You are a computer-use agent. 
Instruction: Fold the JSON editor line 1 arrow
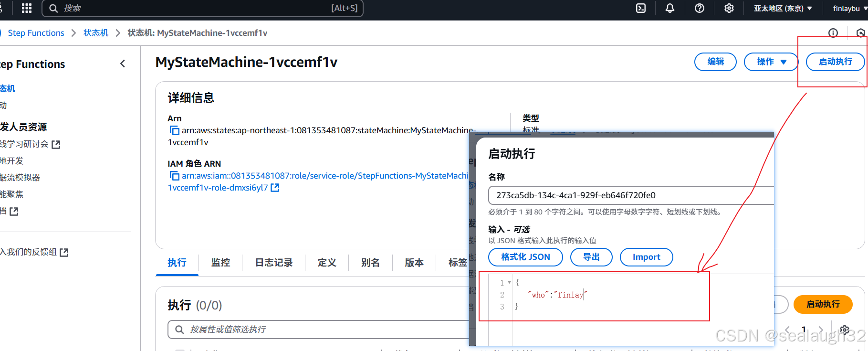[x=510, y=283]
